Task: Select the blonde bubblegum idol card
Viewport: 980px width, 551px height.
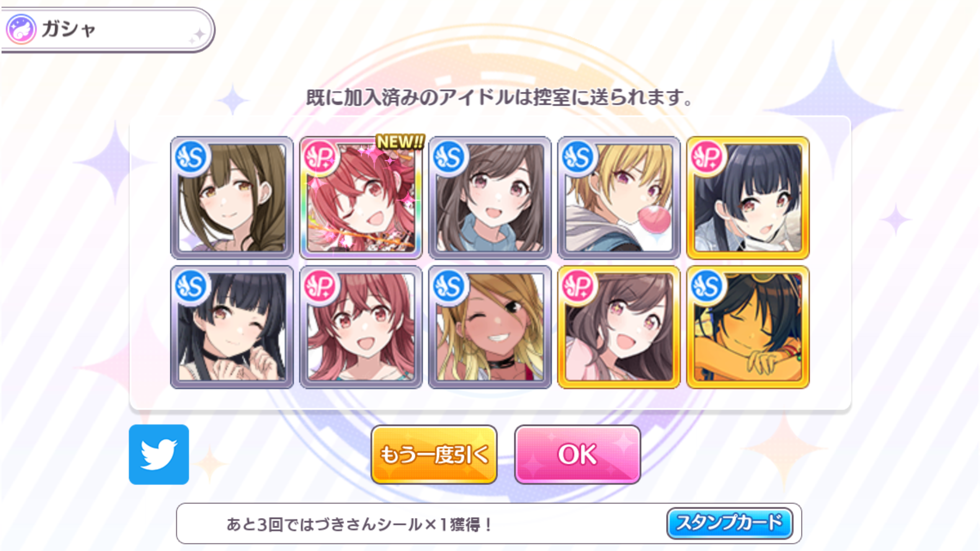Action: tap(619, 198)
